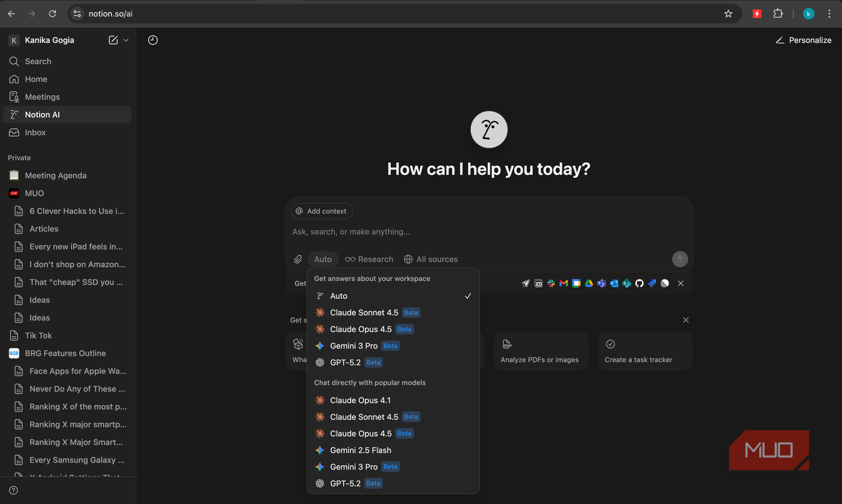This screenshot has height=504, width=842.
Task: Click the Jira connector icon
Action: (x=652, y=283)
